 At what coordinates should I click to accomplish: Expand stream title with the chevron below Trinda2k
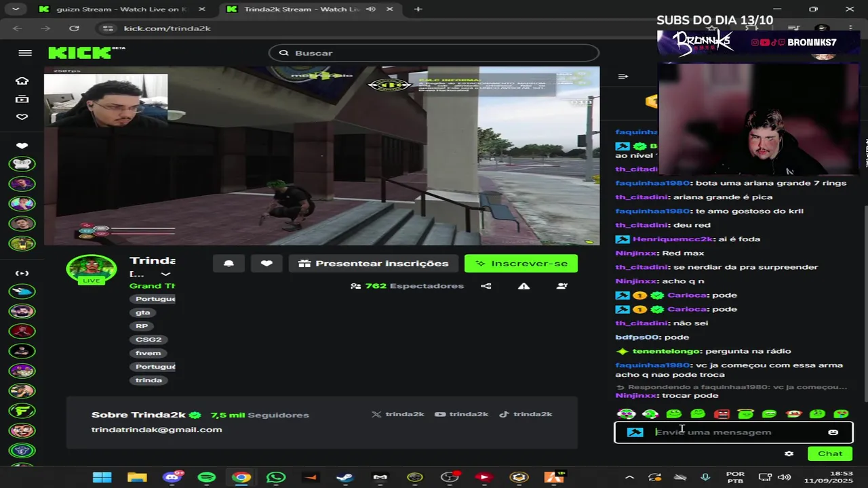click(x=165, y=274)
